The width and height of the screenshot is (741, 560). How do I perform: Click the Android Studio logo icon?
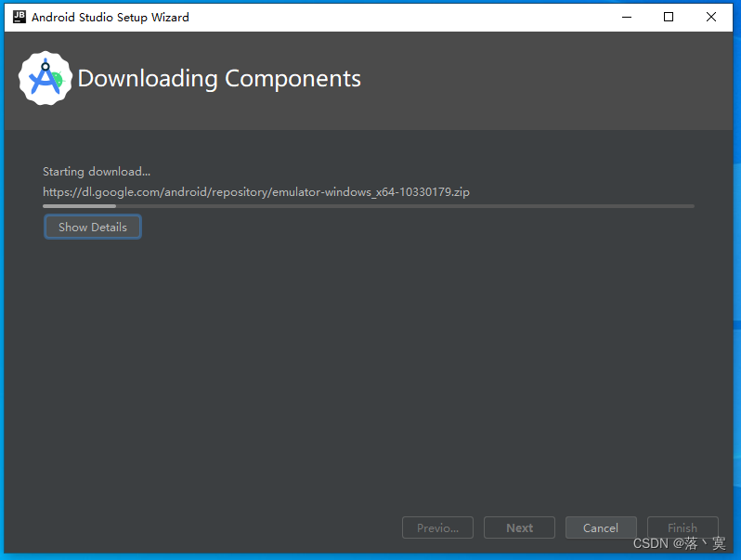[x=45, y=78]
